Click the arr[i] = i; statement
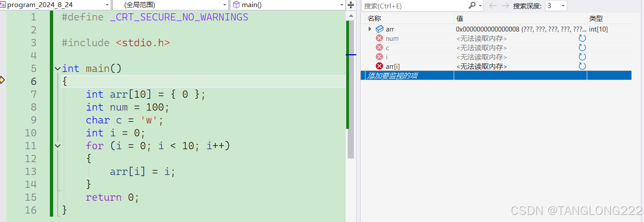 pyautogui.click(x=143, y=172)
